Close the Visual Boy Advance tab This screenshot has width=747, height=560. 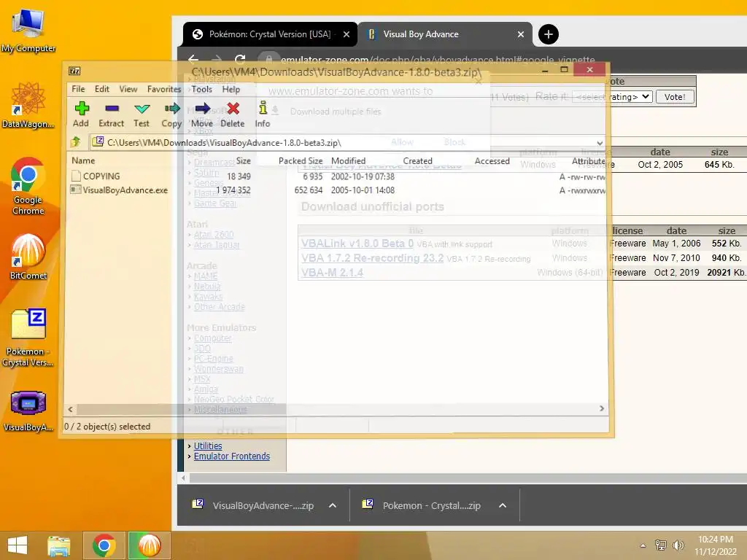(x=521, y=34)
